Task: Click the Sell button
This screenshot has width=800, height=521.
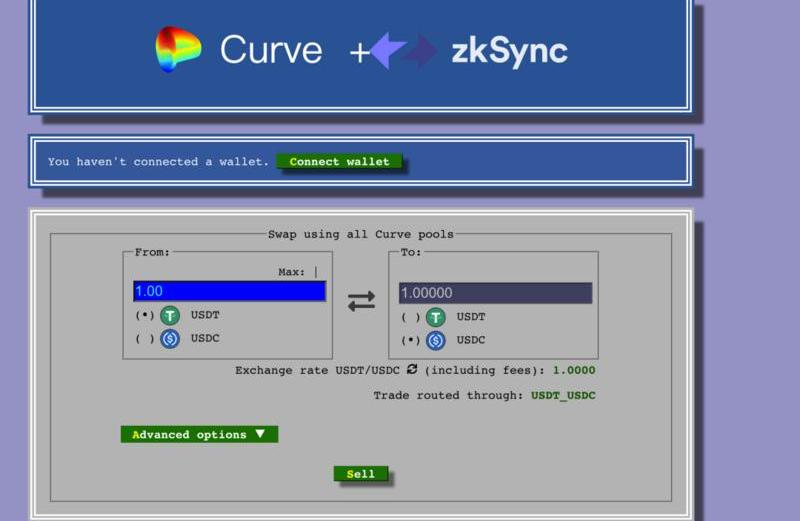Action: [x=361, y=474]
